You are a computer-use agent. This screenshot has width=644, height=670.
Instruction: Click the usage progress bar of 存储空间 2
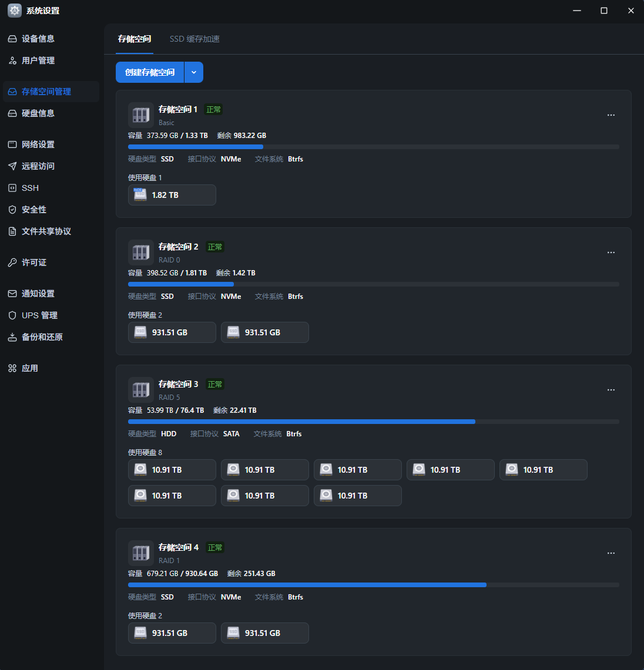pyautogui.click(x=374, y=284)
